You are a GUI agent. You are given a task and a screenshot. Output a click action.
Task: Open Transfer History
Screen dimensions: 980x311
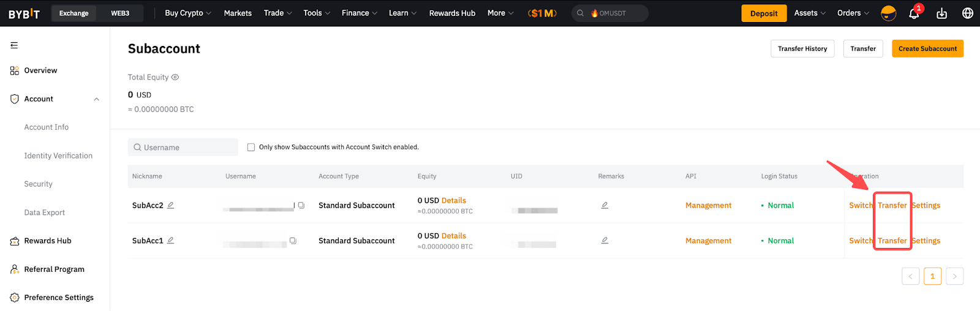tap(802, 49)
